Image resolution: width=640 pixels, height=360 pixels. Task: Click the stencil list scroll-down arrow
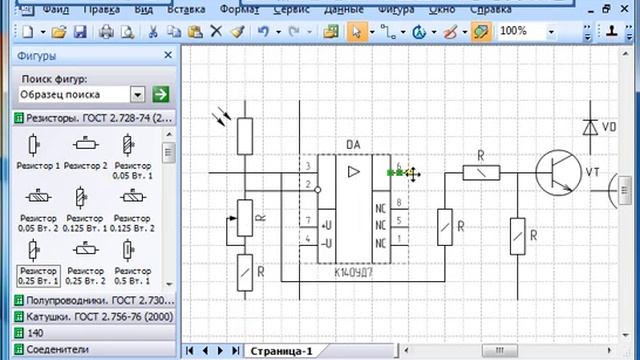tap(169, 284)
